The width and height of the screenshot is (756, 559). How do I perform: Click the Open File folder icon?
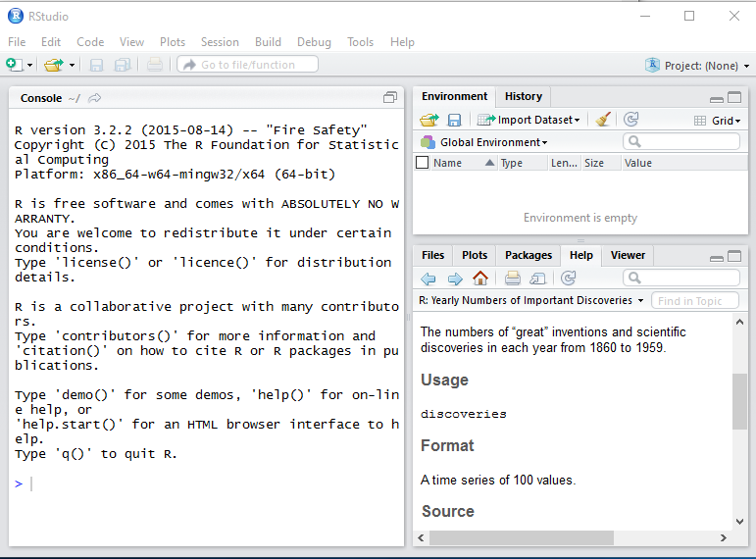(54, 65)
